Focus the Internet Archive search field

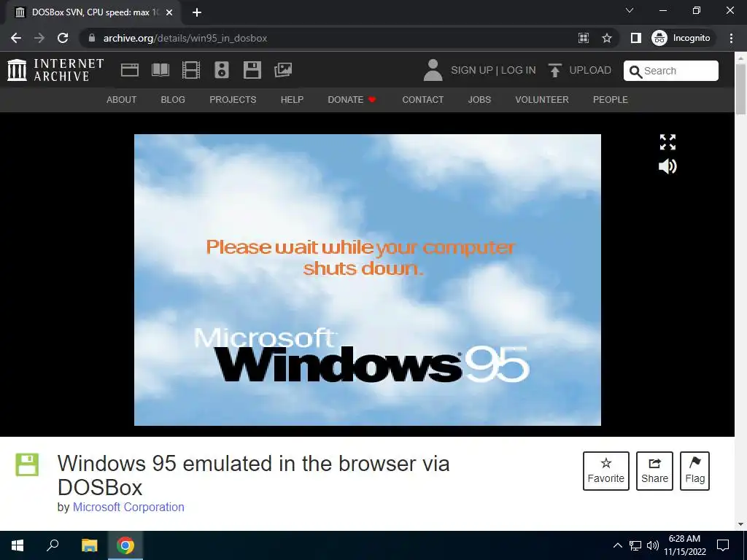pyautogui.click(x=671, y=71)
